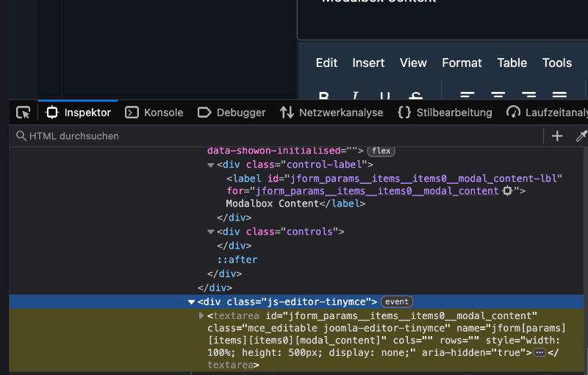
Task: Open the Netzwerkanalyse tab
Action: 331,113
